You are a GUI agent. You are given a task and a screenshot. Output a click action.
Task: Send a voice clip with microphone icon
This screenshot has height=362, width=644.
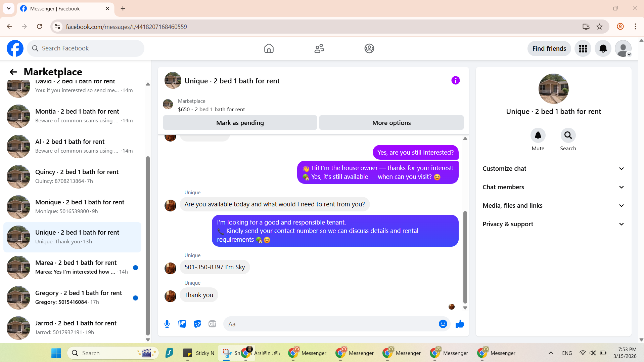pyautogui.click(x=167, y=324)
